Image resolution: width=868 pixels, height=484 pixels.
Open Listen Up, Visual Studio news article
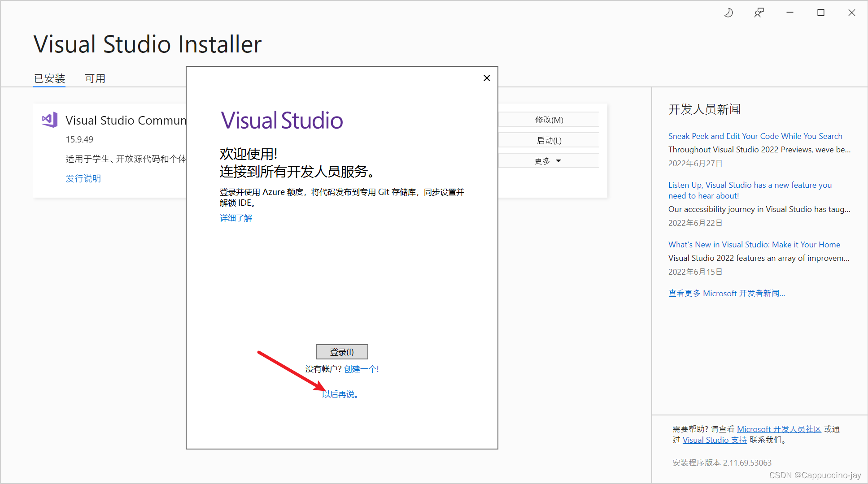750,190
